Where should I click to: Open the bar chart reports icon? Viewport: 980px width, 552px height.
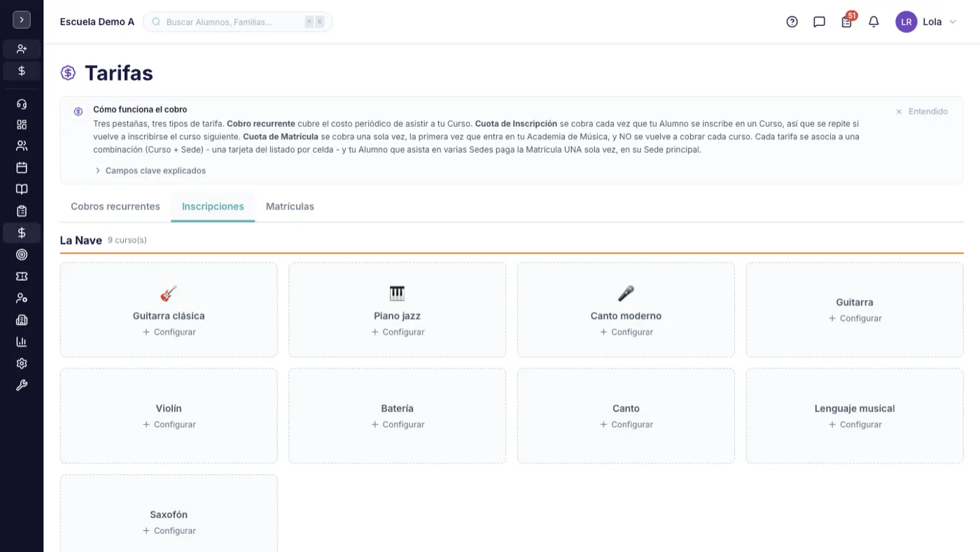point(22,342)
